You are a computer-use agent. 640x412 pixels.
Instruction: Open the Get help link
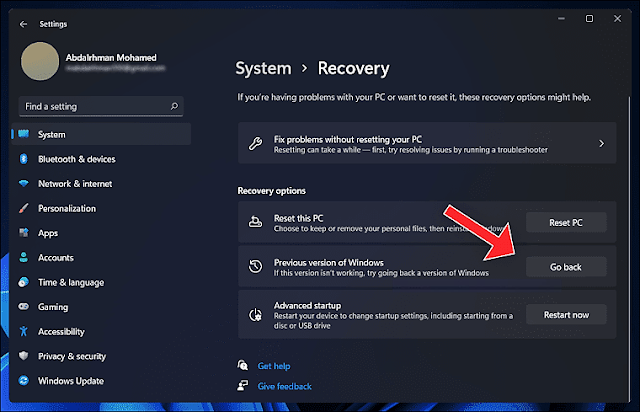point(274,366)
